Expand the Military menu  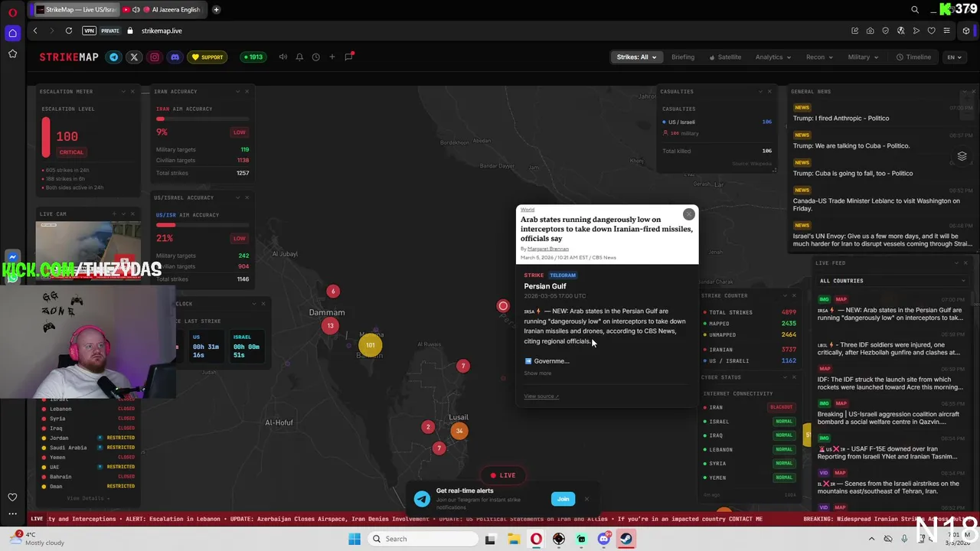point(863,57)
